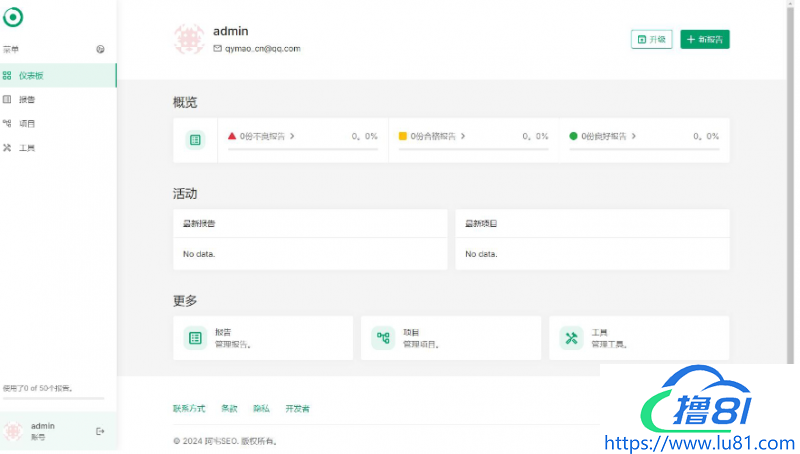The height and width of the screenshot is (454, 800).
Task: Click the green circular logo in the sidebar
Action: point(13,17)
